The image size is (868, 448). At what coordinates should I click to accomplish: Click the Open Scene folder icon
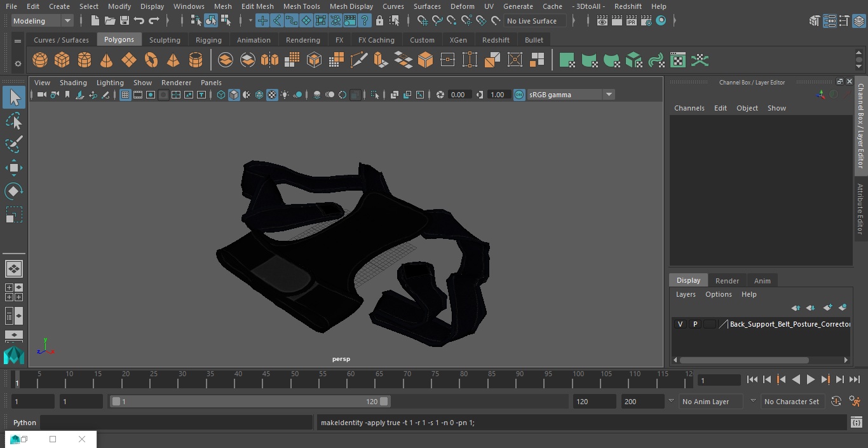110,21
